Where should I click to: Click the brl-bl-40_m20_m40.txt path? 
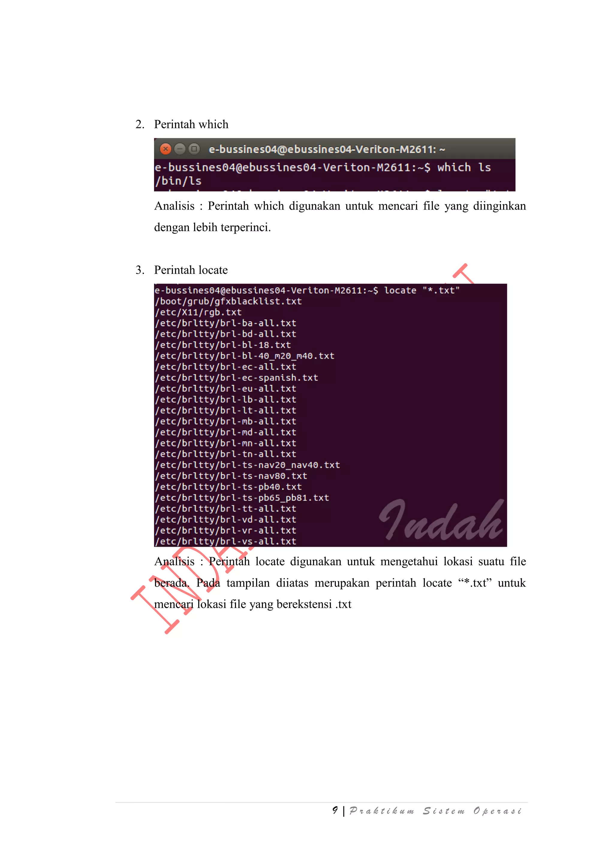(x=245, y=356)
